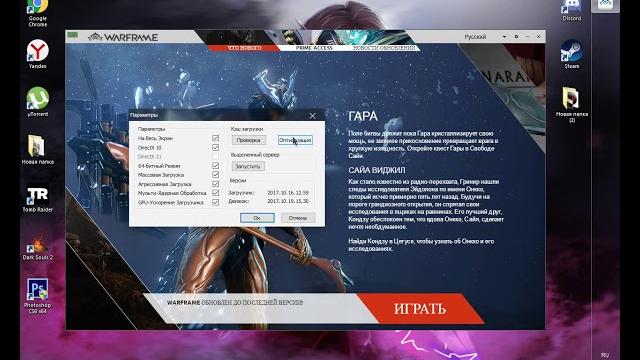Toggle the DirectX 11 checkbox
640x360 pixels.
point(216,156)
